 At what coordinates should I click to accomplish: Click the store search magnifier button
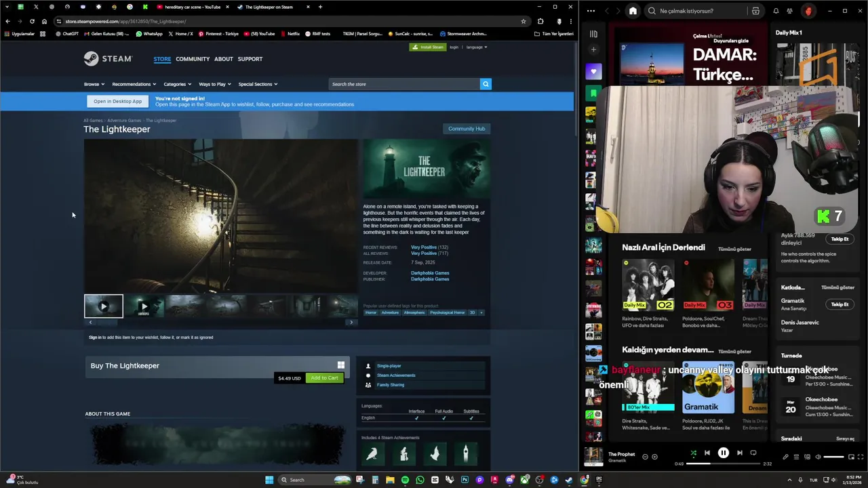pos(486,84)
